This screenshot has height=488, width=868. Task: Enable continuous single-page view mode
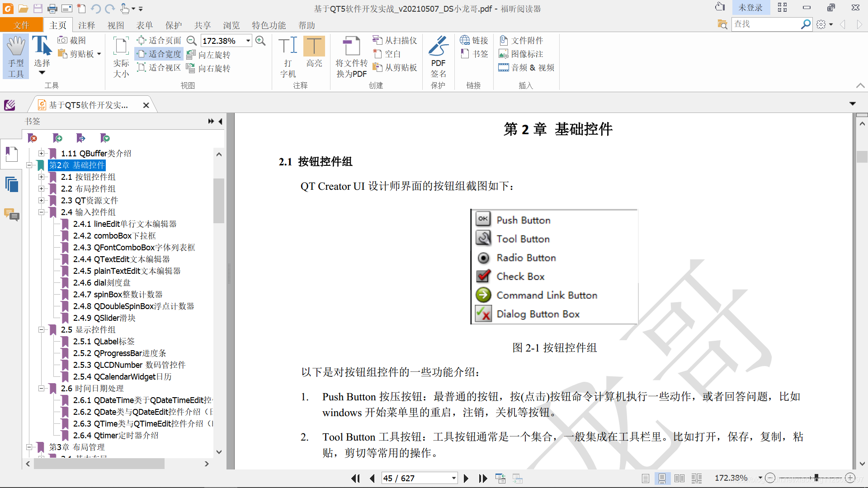tap(662, 478)
